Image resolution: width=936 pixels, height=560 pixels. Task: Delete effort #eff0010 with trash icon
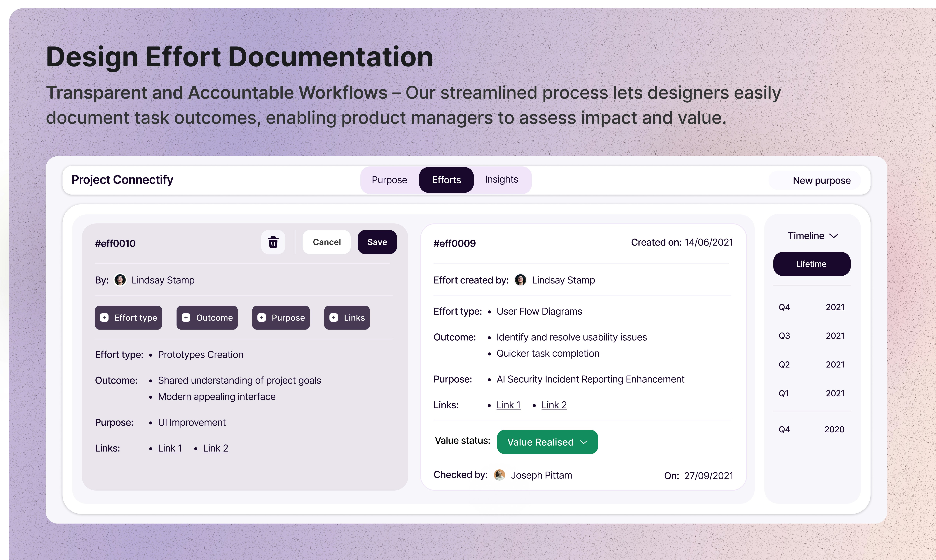273,242
